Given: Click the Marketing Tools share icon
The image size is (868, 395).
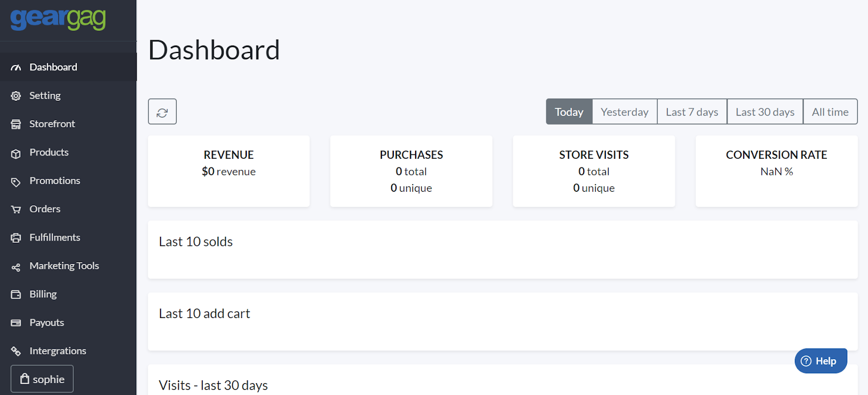Looking at the screenshot, I should click(16, 267).
